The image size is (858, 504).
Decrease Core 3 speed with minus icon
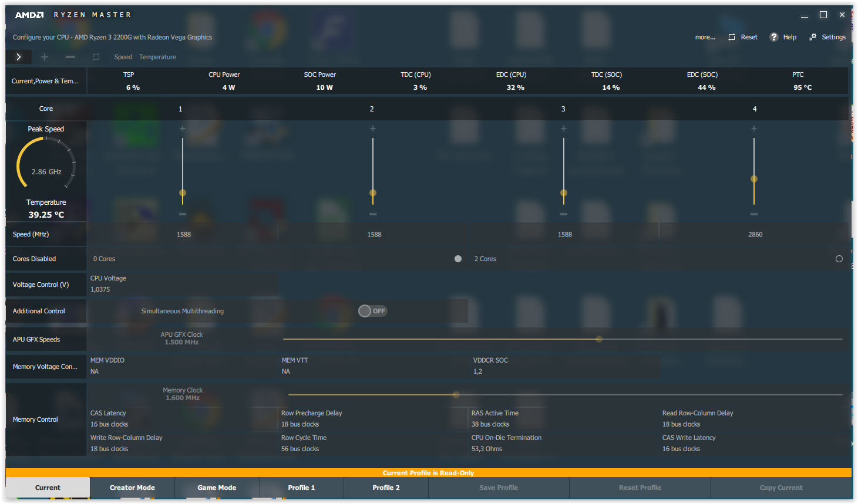[564, 214]
